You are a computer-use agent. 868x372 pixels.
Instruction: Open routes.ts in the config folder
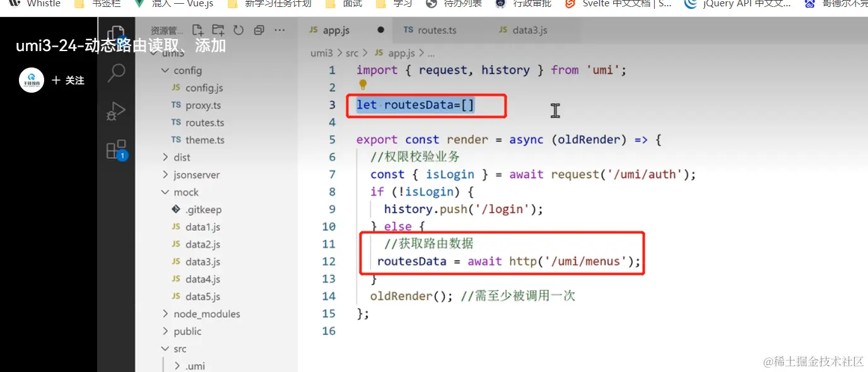click(197, 122)
